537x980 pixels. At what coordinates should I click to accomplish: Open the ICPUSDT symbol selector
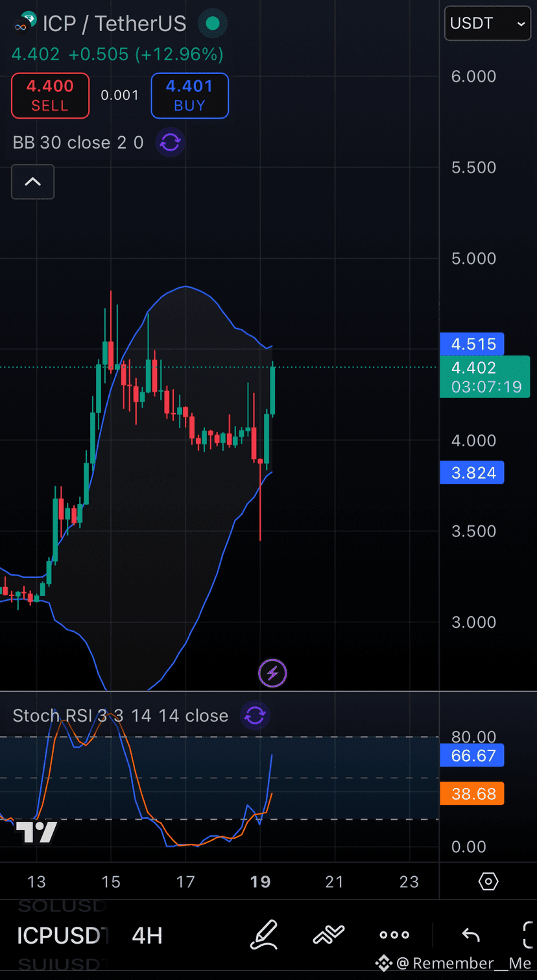pos(62,935)
